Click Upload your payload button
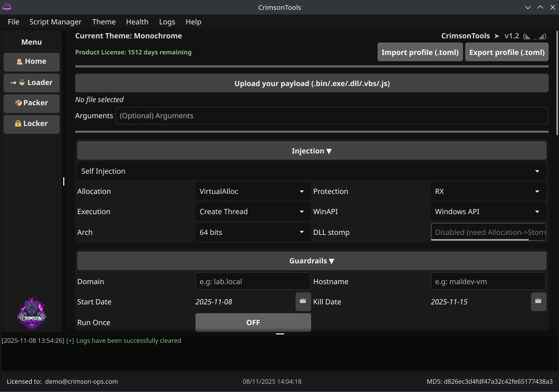The image size is (559, 392). 312,83
